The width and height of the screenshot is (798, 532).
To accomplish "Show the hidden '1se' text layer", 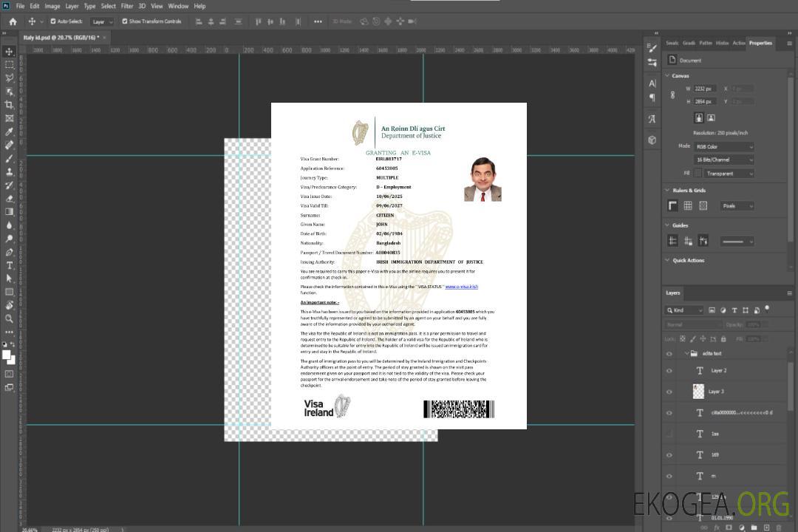I will pyautogui.click(x=669, y=434).
